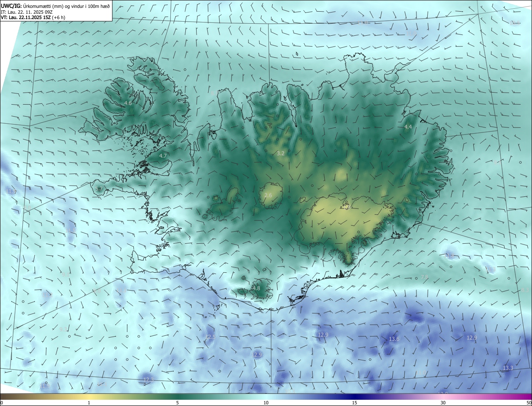Screen dimensions: 532x406
Task: Click the '30' tick on the color scale
Action: [443, 403]
